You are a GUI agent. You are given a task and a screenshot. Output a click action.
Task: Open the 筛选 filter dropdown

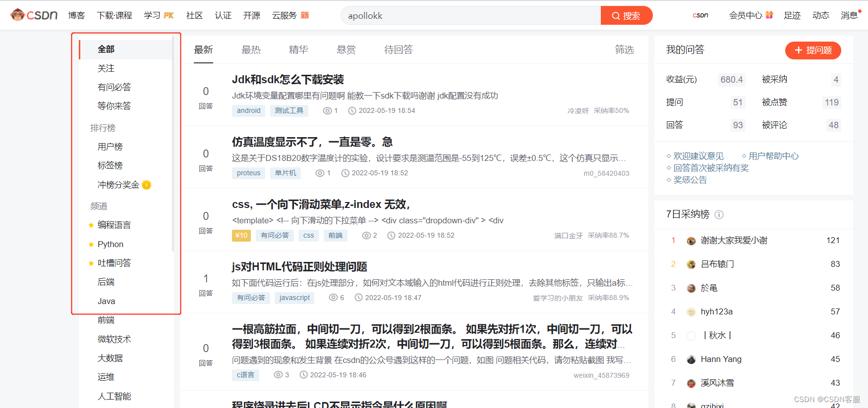pyautogui.click(x=625, y=50)
